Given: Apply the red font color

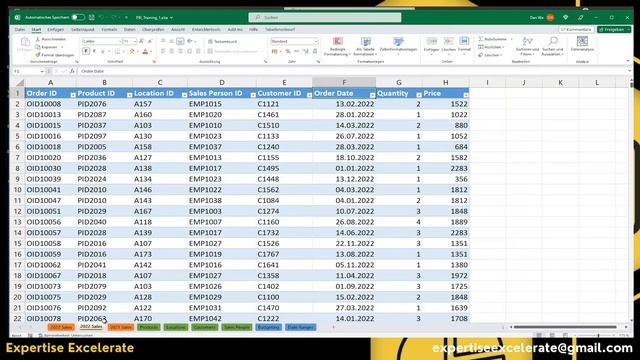Looking at the screenshot, I should (x=145, y=51).
